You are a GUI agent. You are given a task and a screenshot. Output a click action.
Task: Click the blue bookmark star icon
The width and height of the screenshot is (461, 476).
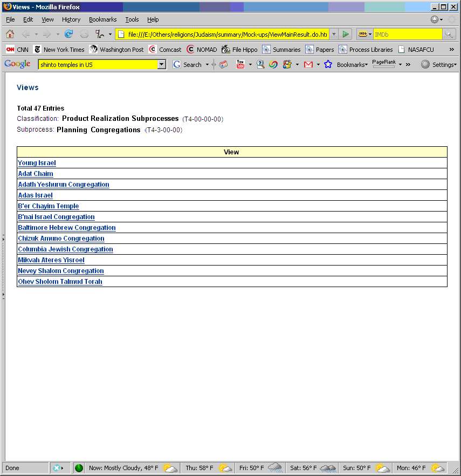click(x=328, y=64)
